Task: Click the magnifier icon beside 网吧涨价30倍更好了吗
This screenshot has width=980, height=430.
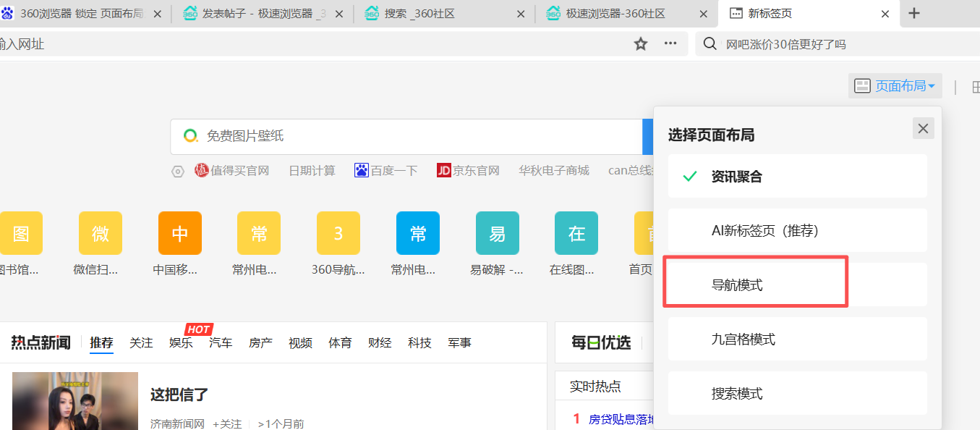Action: 711,44
